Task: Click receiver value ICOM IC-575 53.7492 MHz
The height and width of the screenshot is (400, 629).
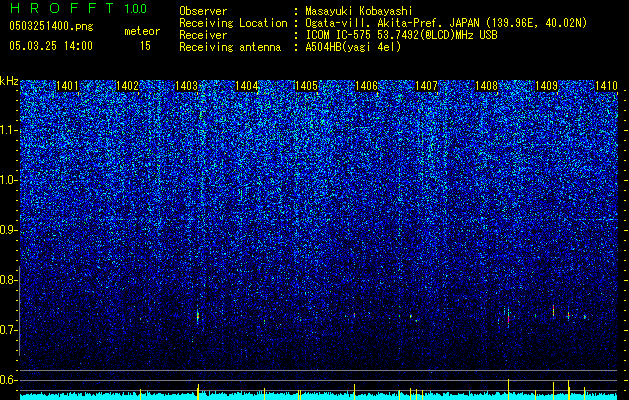Action: pos(401,35)
